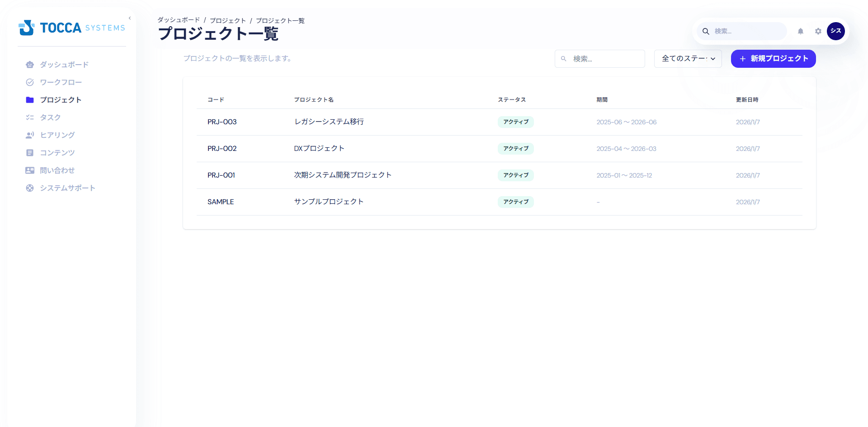Click the プロジェクト folder icon
868x427 pixels.
click(x=30, y=100)
